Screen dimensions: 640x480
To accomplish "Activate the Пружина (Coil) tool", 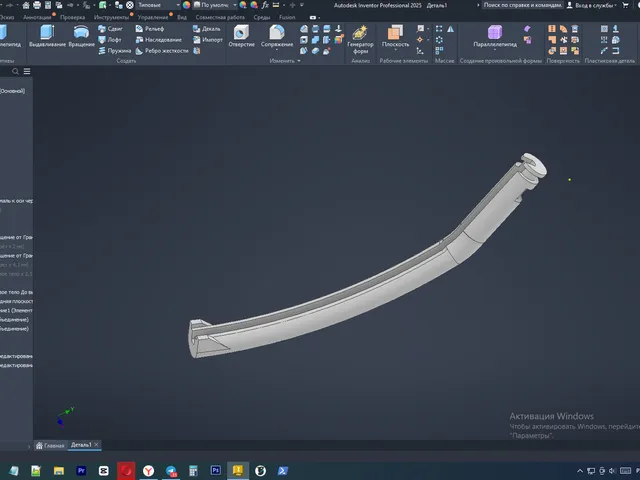I will tap(114, 51).
